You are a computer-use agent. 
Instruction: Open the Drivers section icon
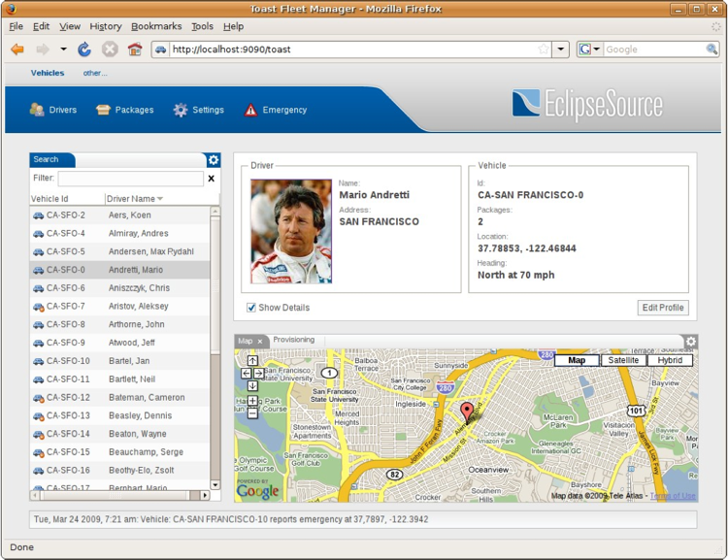pos(37,110)
